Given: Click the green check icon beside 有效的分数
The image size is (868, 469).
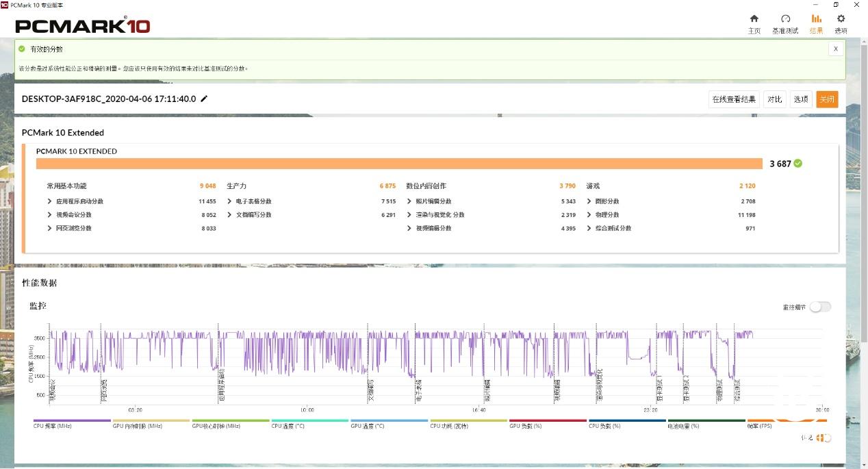Looking at the screenshot, I should (x=22, y=49).
